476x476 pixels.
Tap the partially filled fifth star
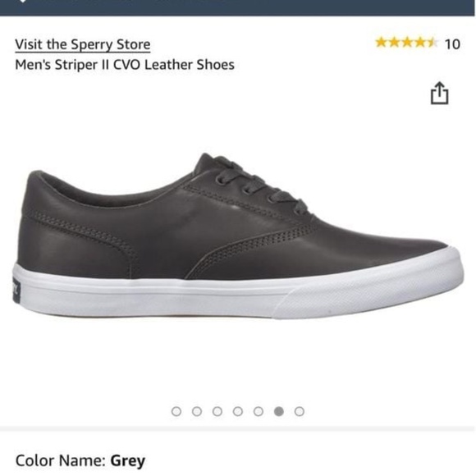click(x=432, y=43)
